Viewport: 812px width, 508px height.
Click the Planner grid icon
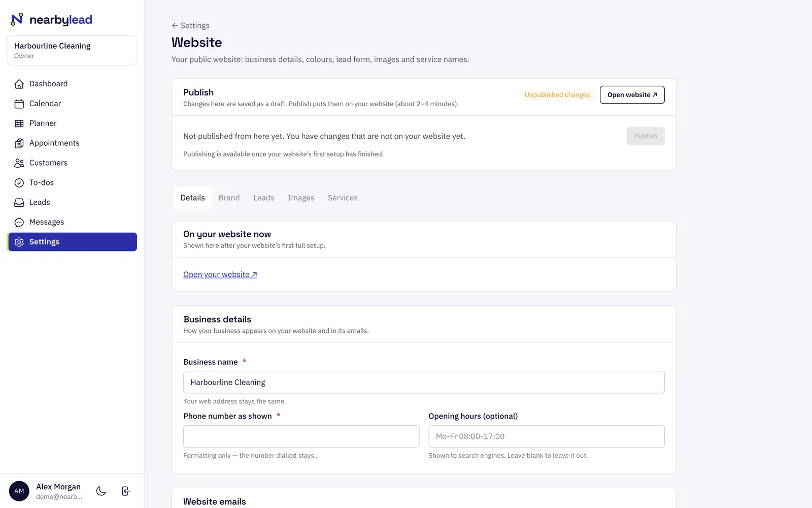(x=19, y=123)
